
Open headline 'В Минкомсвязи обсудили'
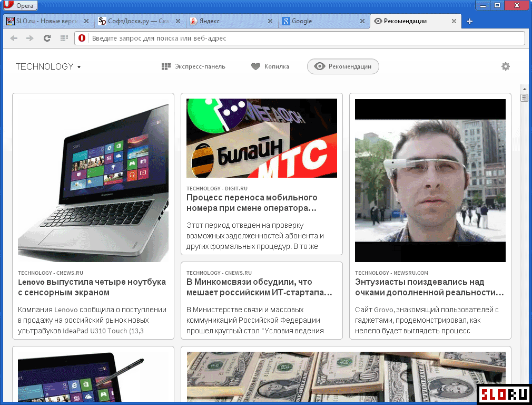(260, 287)
